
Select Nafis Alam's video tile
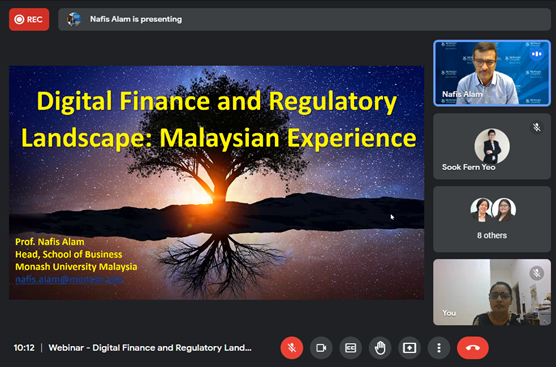coord(492,73)
